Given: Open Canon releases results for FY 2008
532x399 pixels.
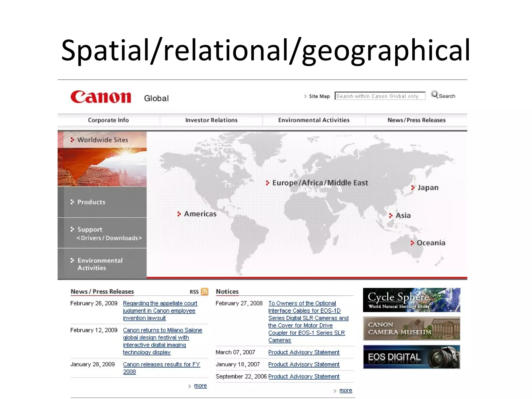Looking at the screenshot, I should (x=162, y=368).
